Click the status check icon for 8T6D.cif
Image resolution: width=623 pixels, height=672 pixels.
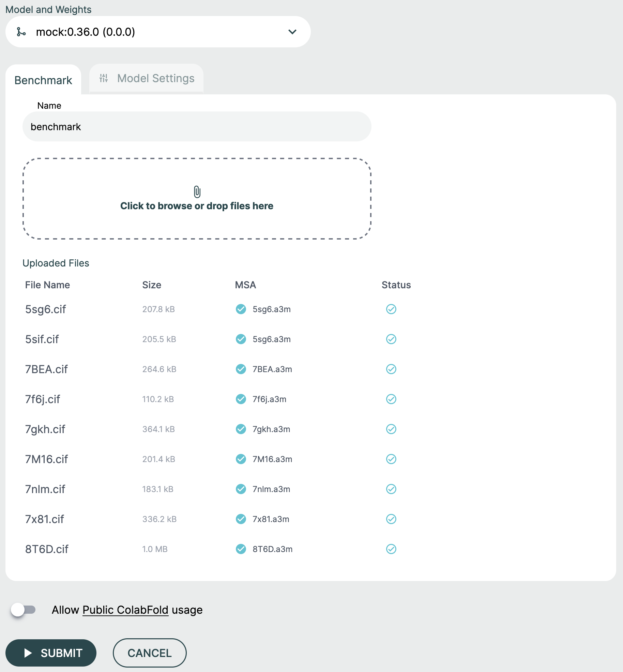391,549
